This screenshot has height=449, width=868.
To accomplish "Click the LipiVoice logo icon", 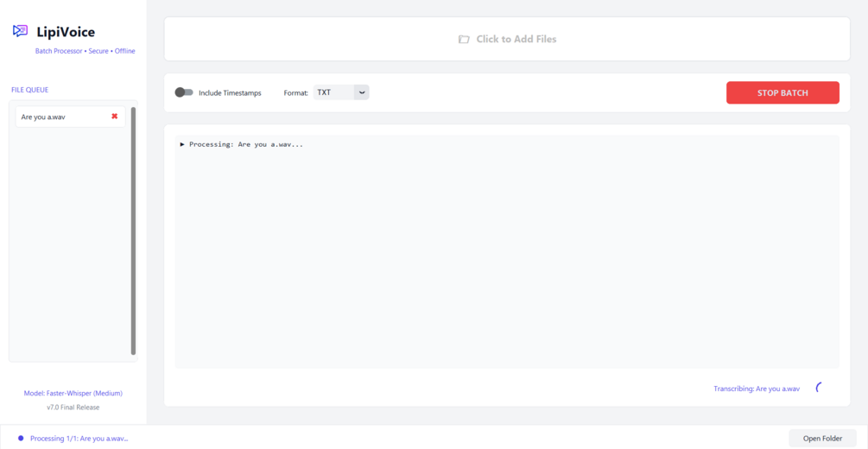I will pos(21,31).
